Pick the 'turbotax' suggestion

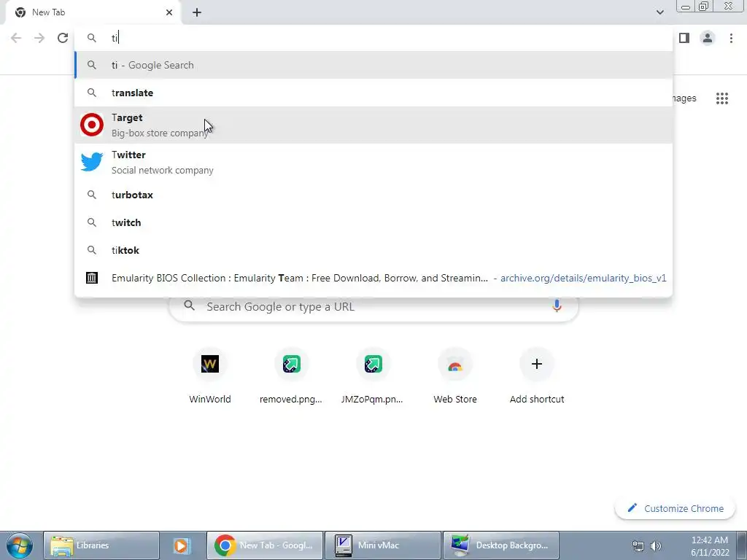click(373, 195)
